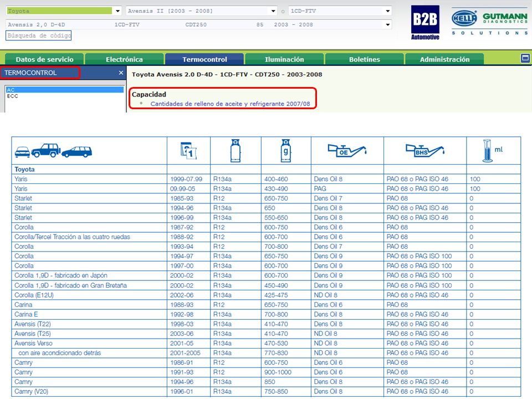This screenshot has height=399, width=532.
Task: Click con aire acondicionado detrás row
Action: tap(59, 353)
